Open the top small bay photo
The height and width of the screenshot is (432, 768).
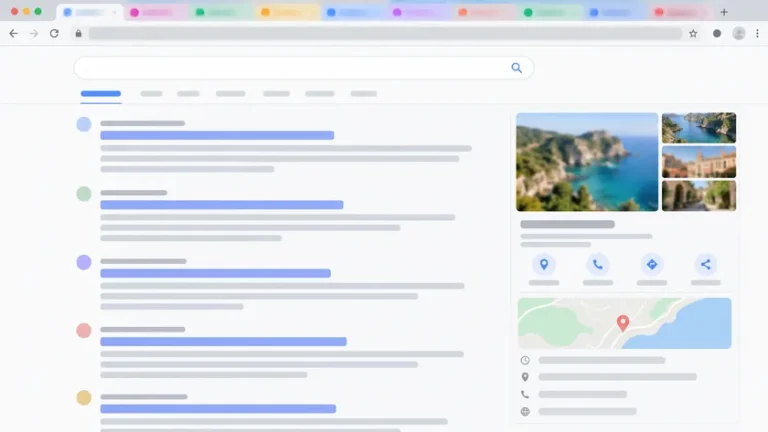tap(699, 128)
